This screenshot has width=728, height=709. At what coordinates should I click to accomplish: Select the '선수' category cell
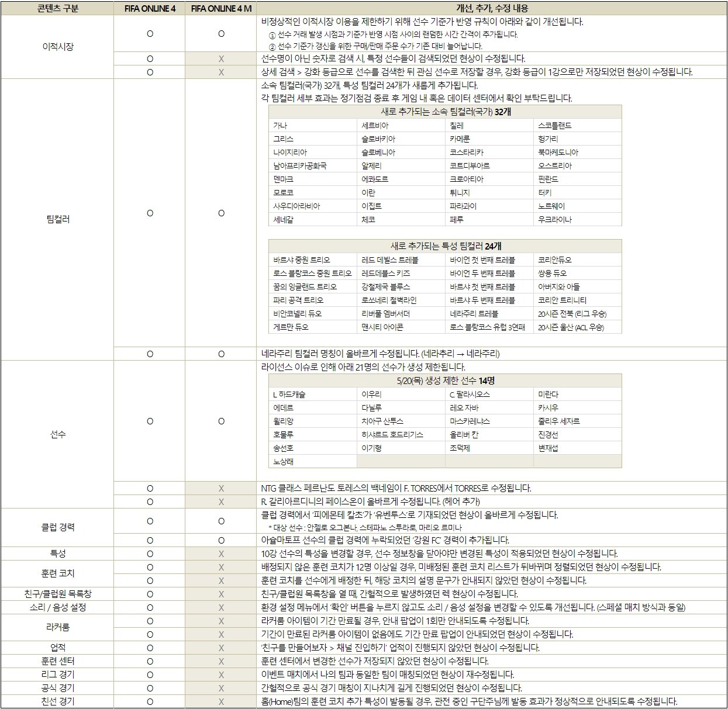(58, 434)
